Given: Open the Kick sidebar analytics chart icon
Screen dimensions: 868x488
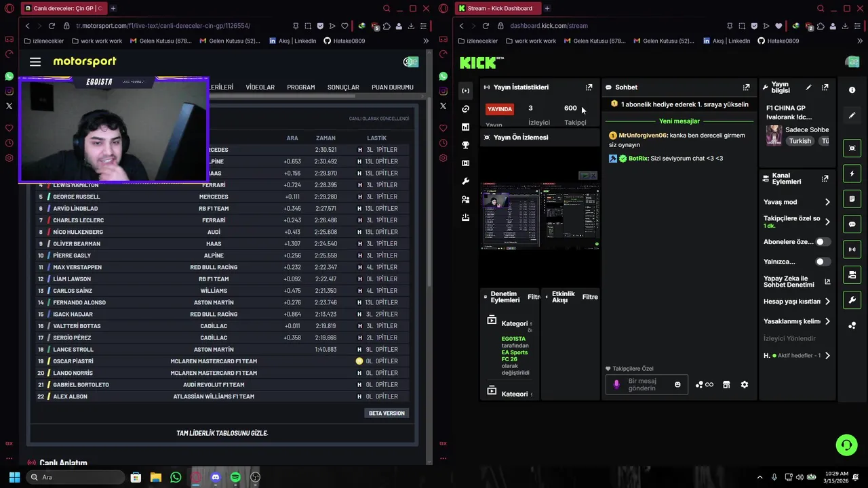Looking at the screenshot, I should coord(465,127).
